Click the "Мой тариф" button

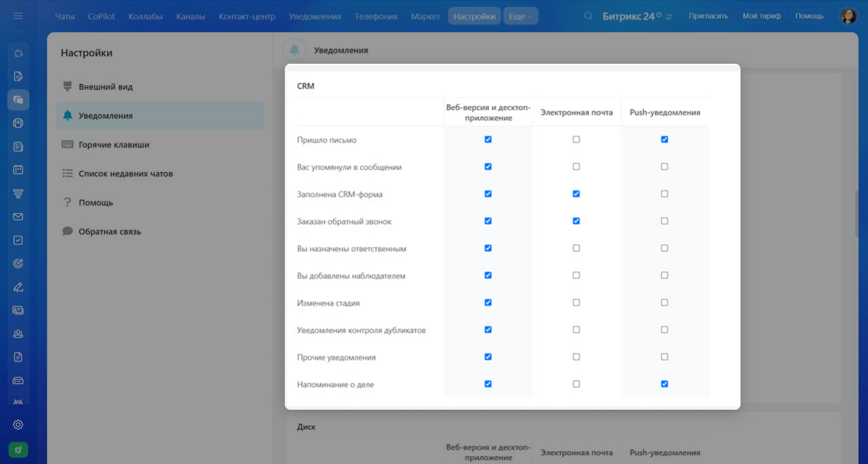(x=762, y=16)
